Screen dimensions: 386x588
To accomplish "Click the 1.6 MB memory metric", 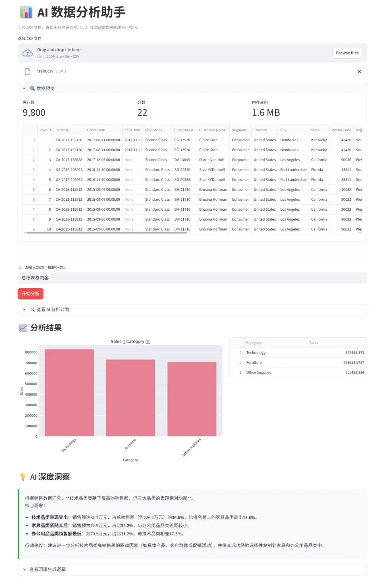I will click(266, 113).
